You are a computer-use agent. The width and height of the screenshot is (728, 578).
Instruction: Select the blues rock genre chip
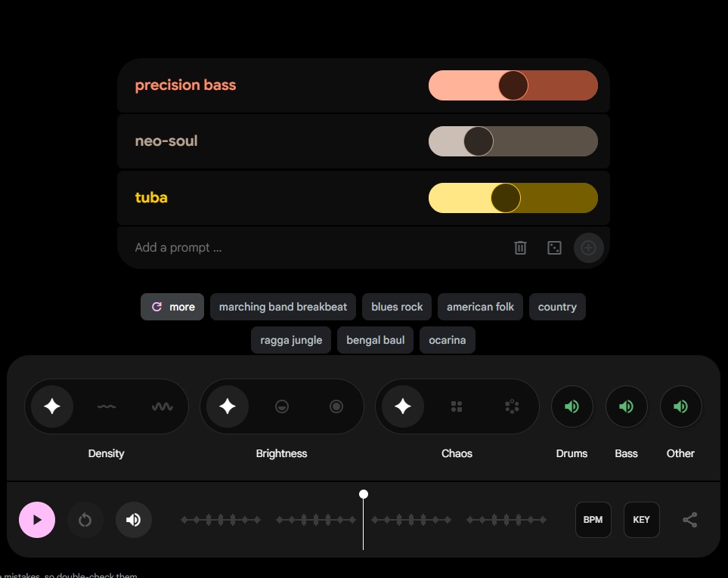396,307
